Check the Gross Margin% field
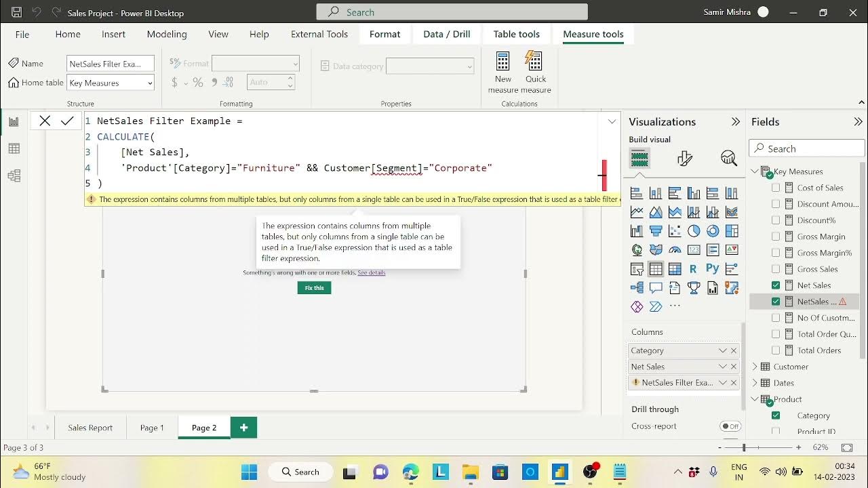This screenshot has width=868, height=488. pos(776,253)
